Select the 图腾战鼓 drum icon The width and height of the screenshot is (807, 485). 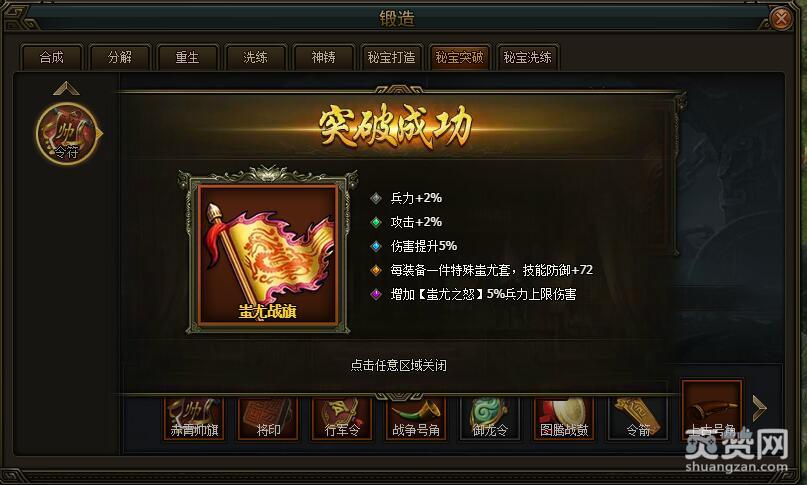564,418
